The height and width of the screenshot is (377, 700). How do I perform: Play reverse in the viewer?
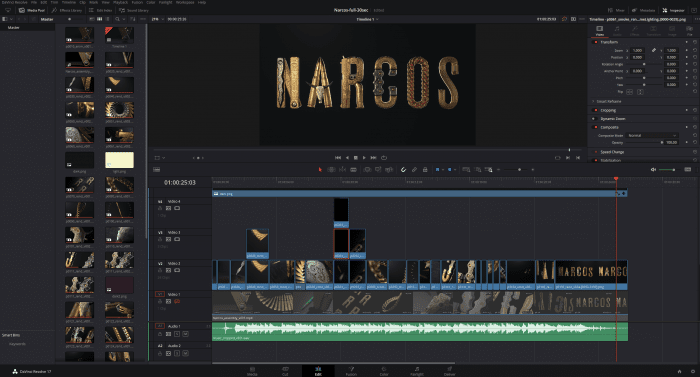coord(347,158)
